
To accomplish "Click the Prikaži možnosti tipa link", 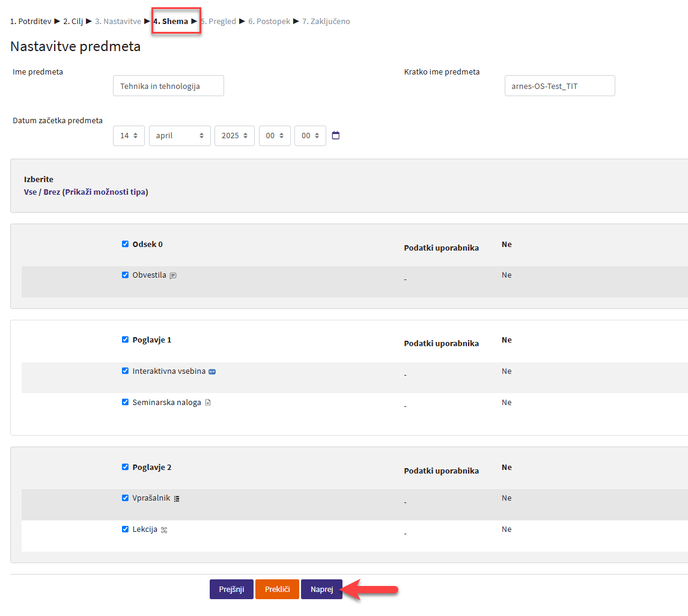I will pyautogui.click(x=106, y=192).
